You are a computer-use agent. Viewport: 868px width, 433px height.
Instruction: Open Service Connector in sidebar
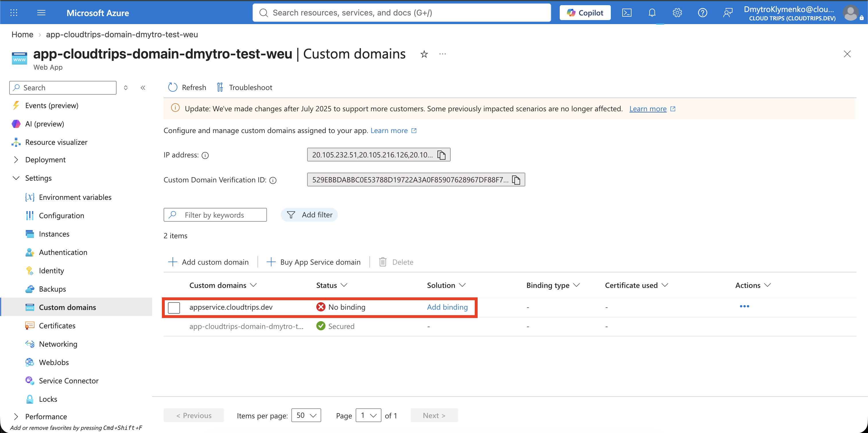(68, 381)
